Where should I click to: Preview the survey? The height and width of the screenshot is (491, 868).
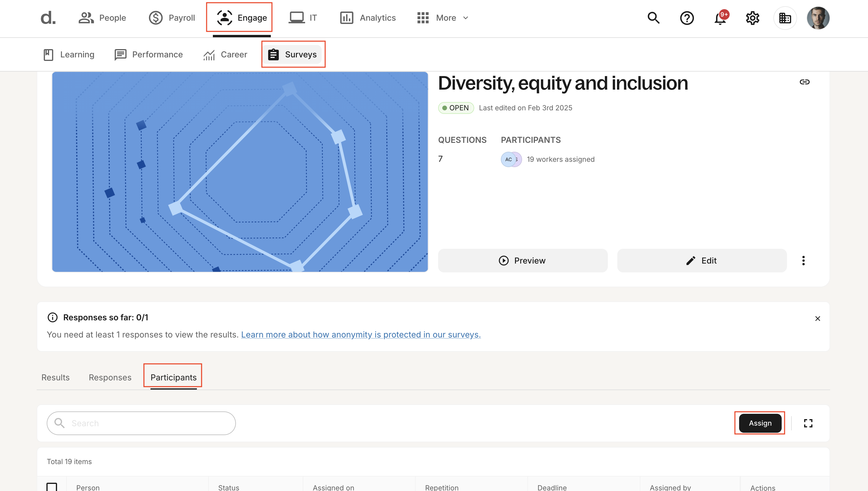(523, 261)
